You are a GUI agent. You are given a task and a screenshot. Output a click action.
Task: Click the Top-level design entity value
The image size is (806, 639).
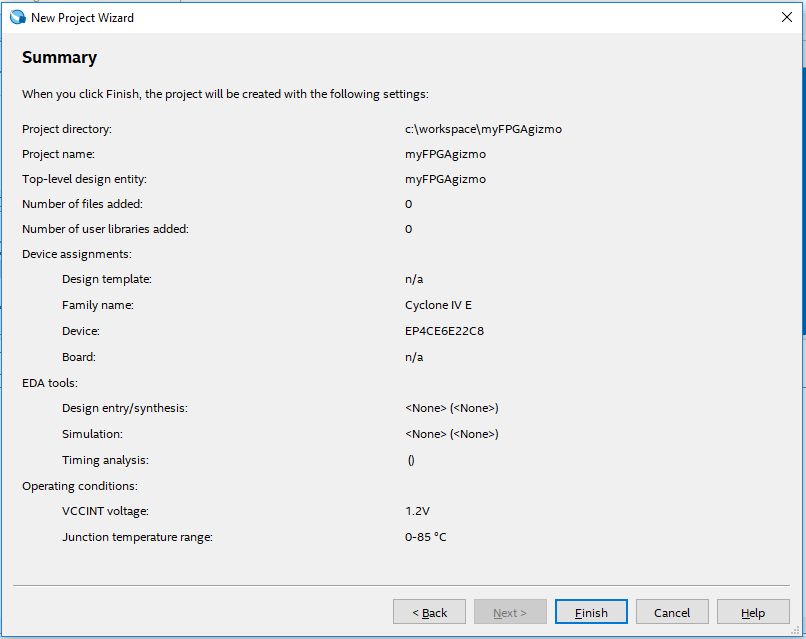pyautogui.click(x=445, y=179)
